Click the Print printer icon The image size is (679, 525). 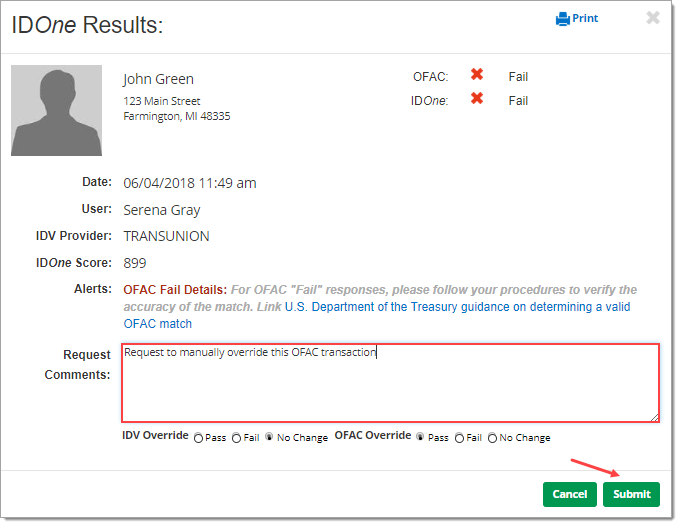563,19
